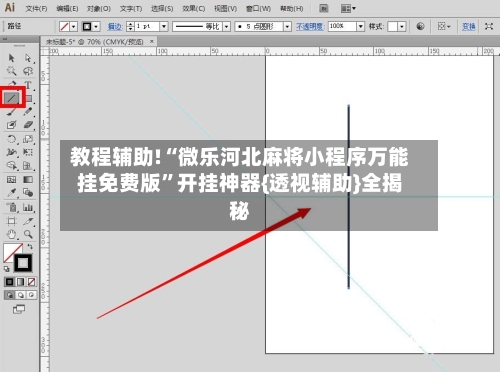This screenshot has width=500, height=372.
Task: Select the Rotate tool
Action: click(11, 139)
